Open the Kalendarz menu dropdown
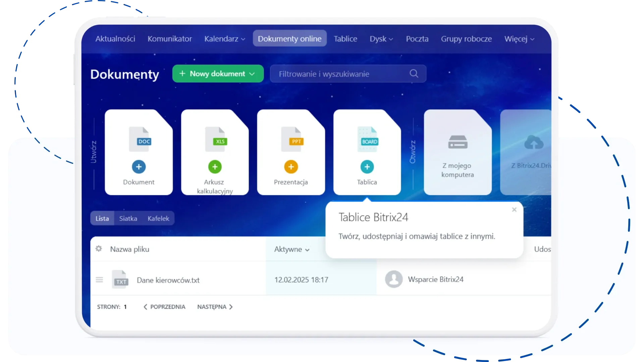Screen dimensions: 644x362 pos(224,39)
